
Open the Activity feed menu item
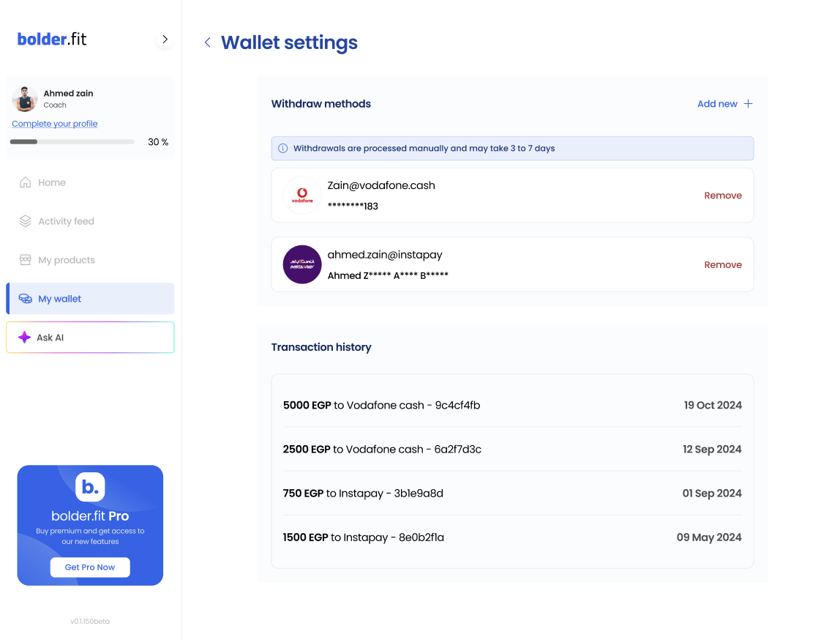(x=66, y=221)
